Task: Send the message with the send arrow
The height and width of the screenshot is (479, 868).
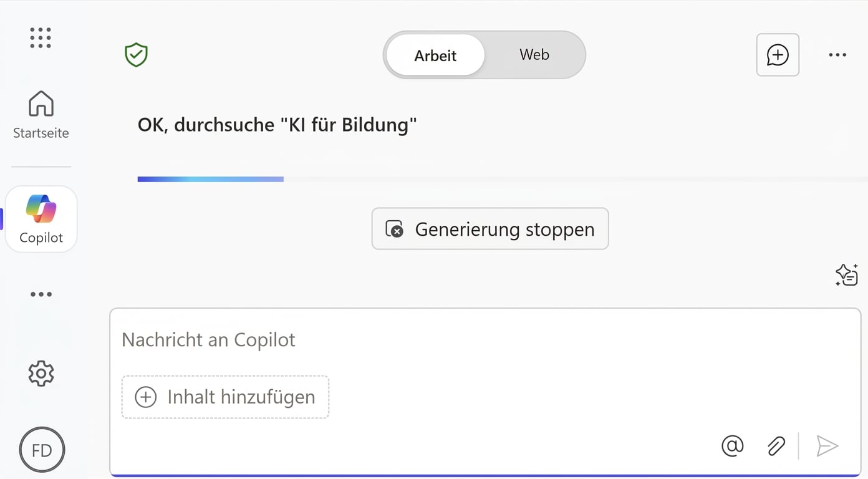Action: point(827,446)
